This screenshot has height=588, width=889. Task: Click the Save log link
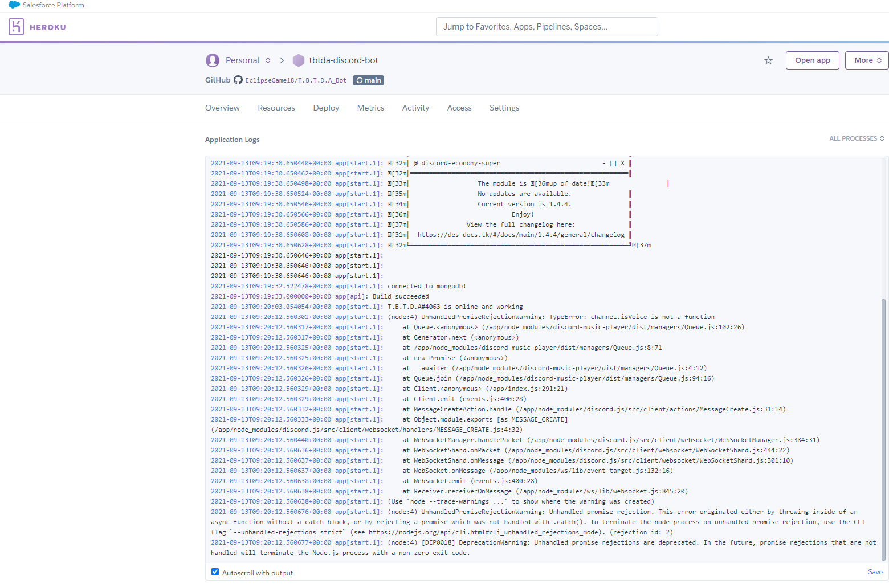pyautogui.click(x=875, y=572)
